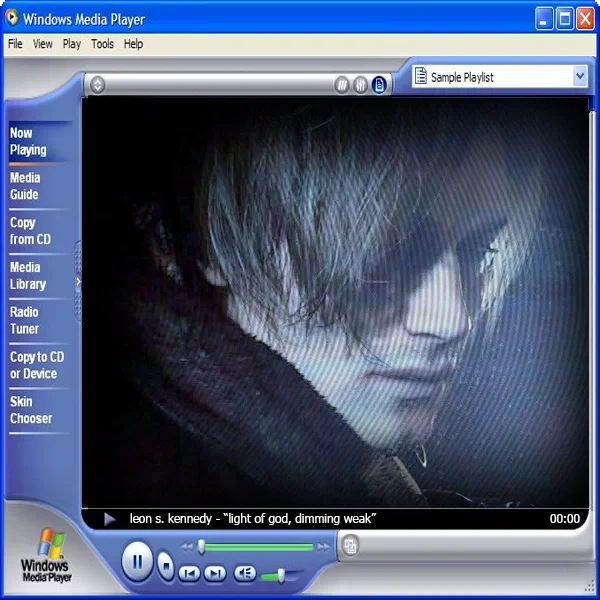Collapse the taskbar with the side arrow

78,282
